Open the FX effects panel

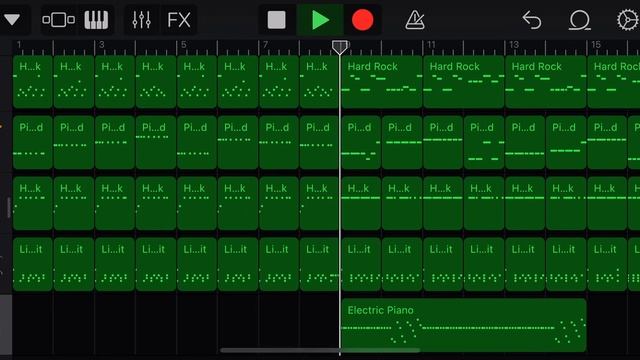(x=179, y=20)
